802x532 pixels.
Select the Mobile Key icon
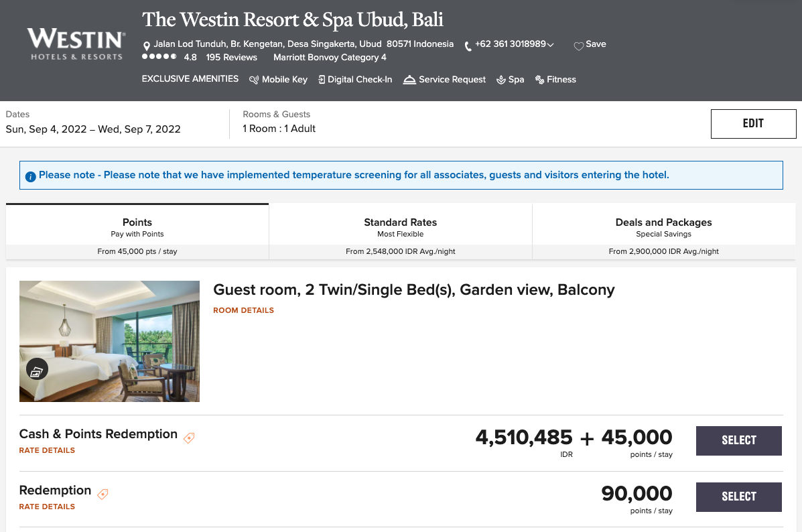254,79
